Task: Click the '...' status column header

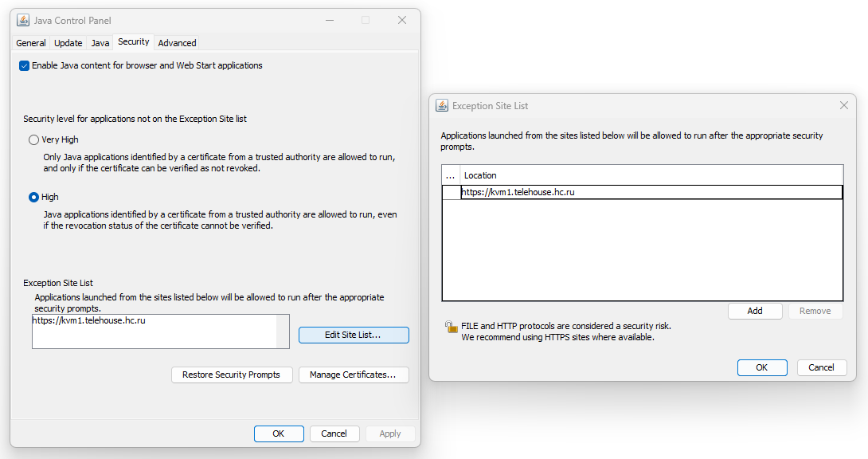Action: click(451, 175)
